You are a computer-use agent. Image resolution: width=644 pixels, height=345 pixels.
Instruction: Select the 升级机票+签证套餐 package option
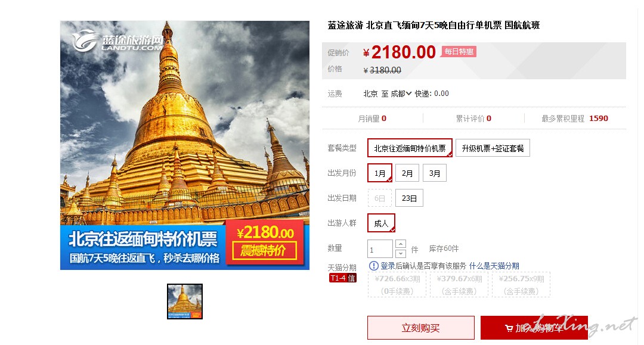click(493, 148)
